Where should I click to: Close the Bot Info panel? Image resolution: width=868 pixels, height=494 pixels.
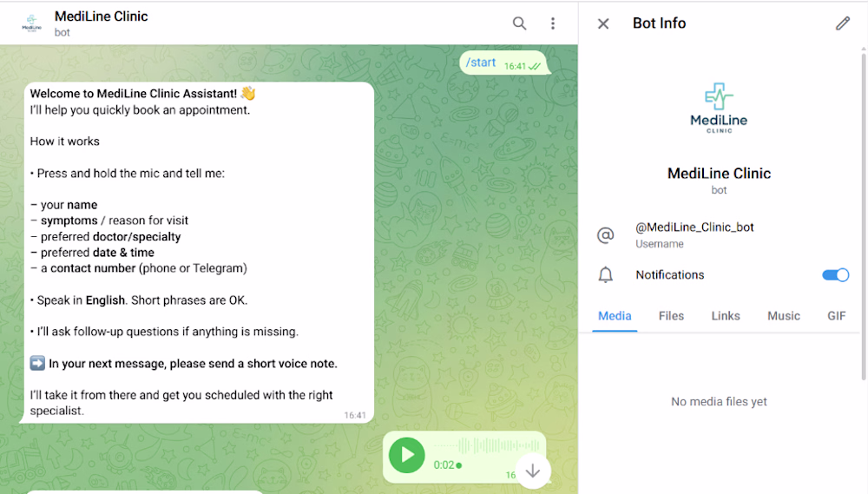coord(603,23)
